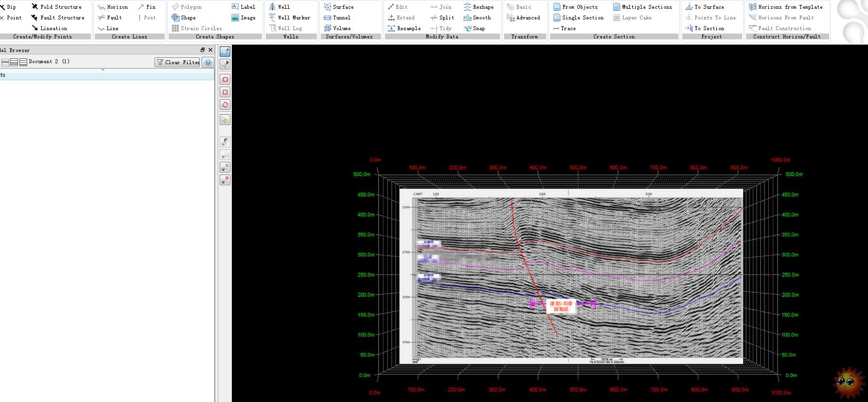Select the red square selection tool

225,92
